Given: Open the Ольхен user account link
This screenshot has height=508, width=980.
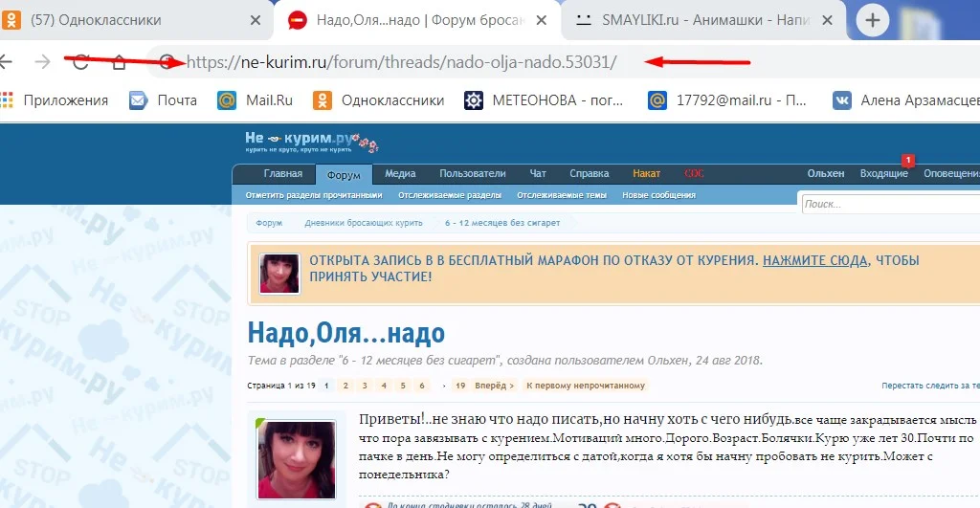Looking at the screenshot, I should 826,174.
